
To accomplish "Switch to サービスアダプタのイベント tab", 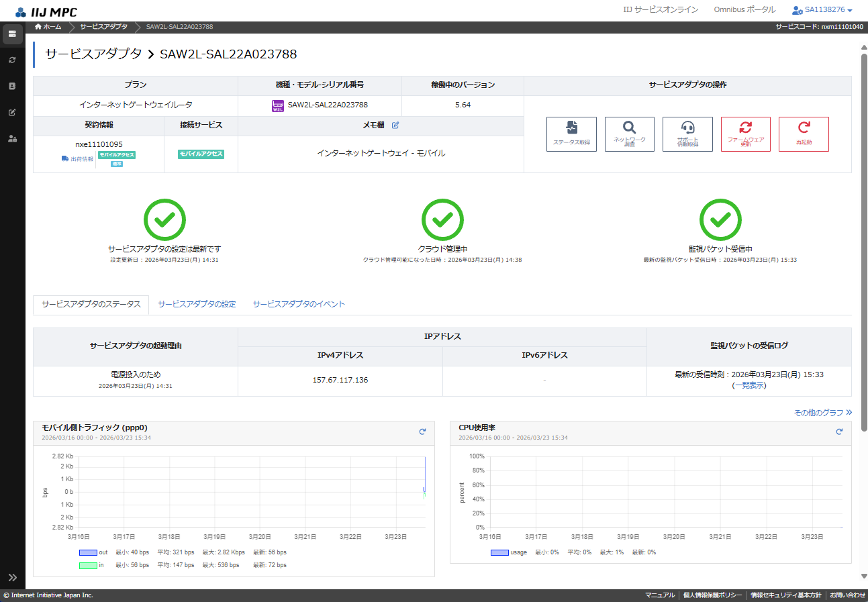I will (299, 304).
